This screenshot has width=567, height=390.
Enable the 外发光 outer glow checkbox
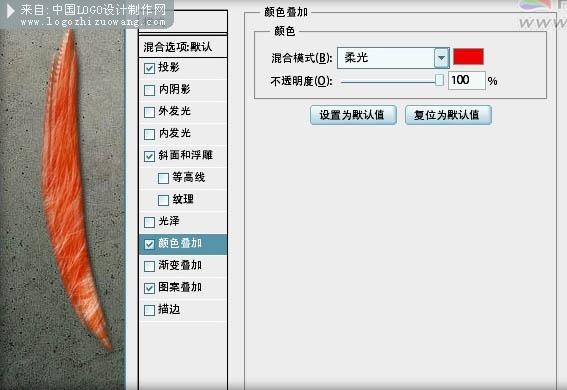coord(149,112)
